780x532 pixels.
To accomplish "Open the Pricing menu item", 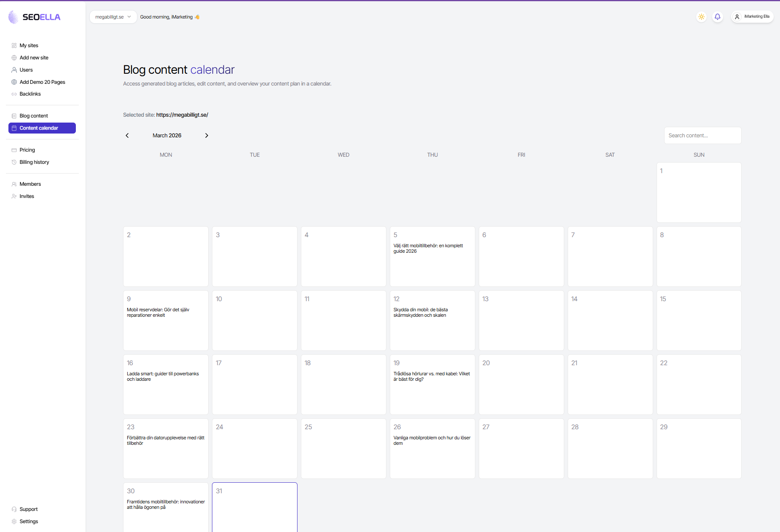I will pyautogui.click(x=27, y=150).
